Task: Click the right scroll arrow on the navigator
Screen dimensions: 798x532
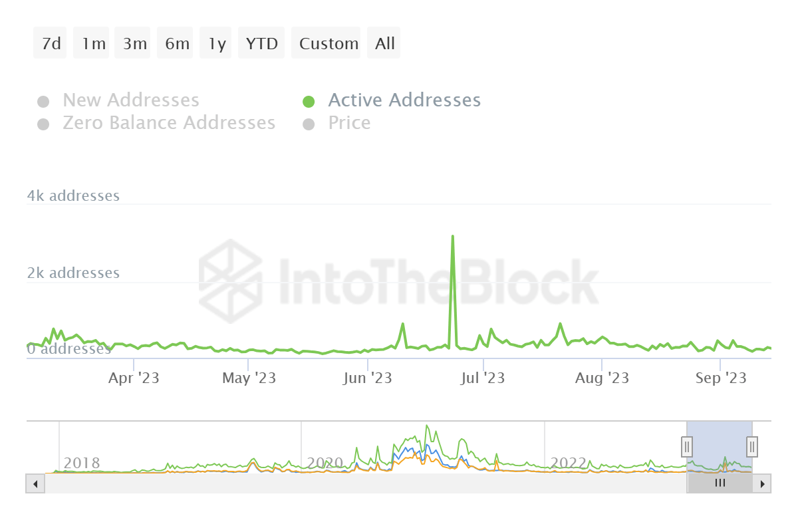Action: point(762,484)
